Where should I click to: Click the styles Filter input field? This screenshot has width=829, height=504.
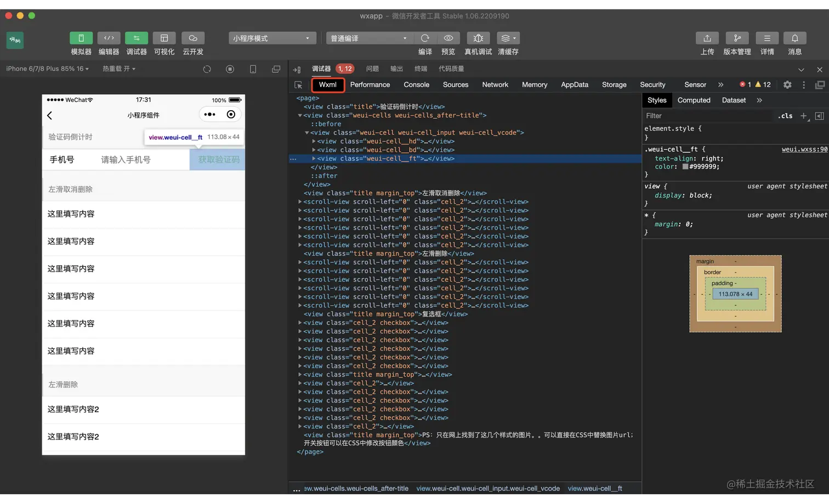707,116
